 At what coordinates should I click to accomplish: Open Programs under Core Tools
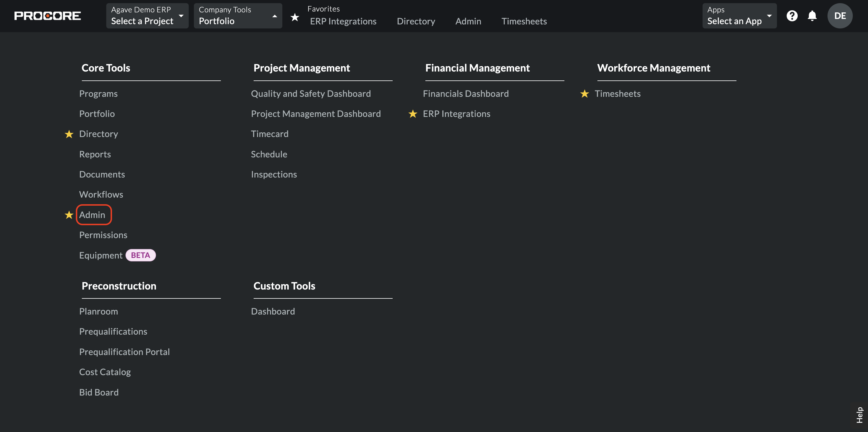tap(99, 94)
